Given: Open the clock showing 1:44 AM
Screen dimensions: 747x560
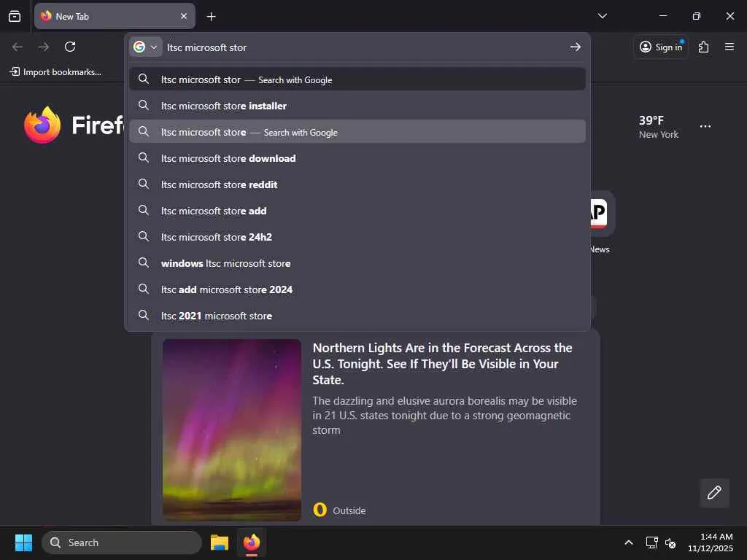Looking at the screenshot, I should point(711,542).
